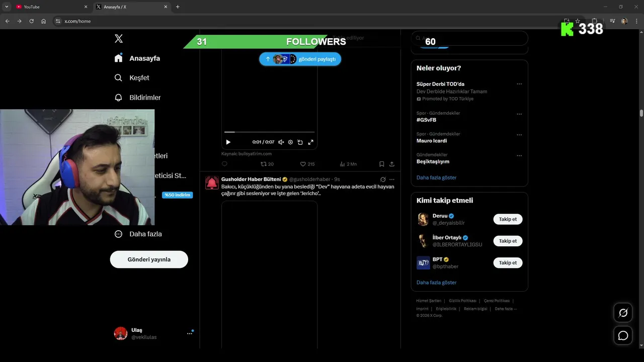Go to Anasayfa in the sidebar
This screenshot has width=644, height=362.
point(137,58)
